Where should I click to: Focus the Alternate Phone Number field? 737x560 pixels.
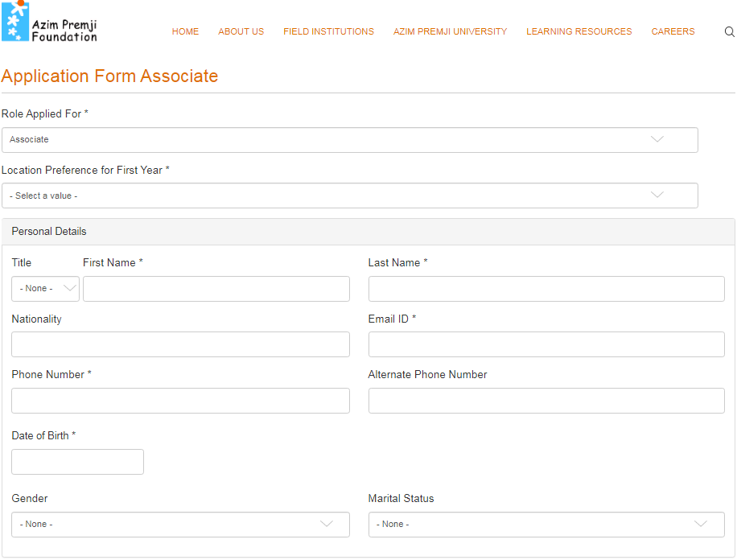tap(546, 401)
